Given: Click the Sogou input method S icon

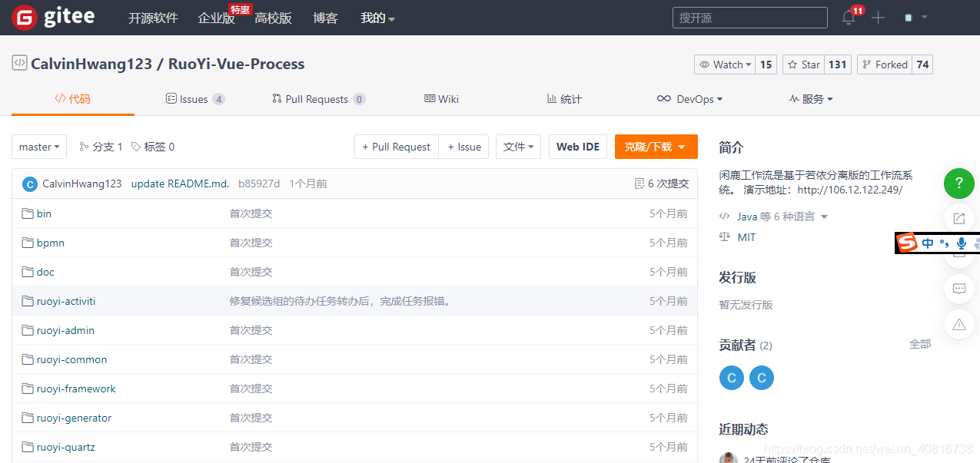Looking at the screenshot, I should 908,243.
